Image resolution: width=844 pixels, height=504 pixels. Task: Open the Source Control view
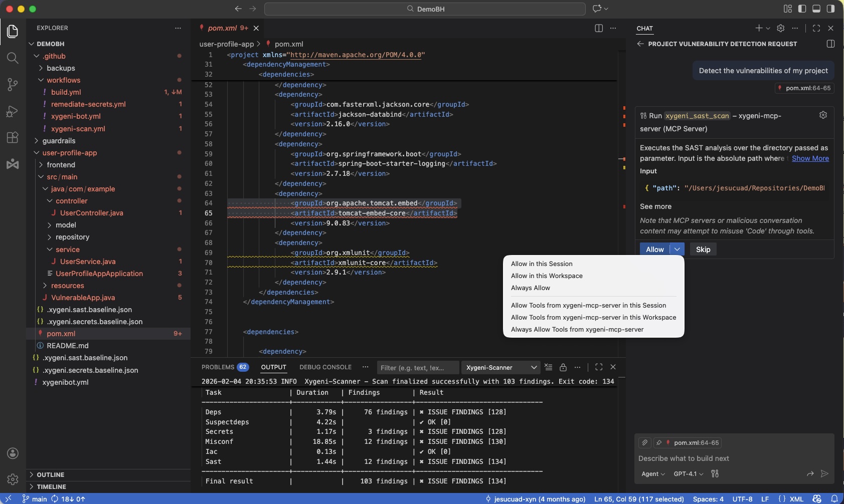tap(13, 84)
